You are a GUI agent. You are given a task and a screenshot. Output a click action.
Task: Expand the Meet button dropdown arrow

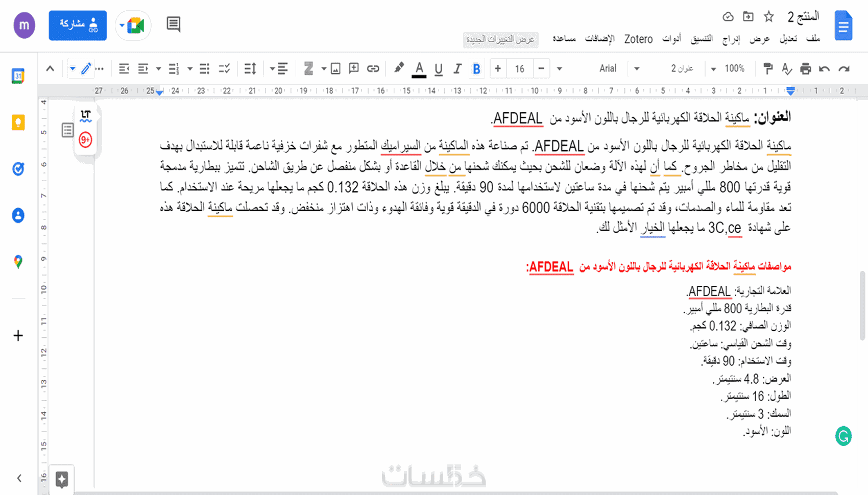coord(122,25)
